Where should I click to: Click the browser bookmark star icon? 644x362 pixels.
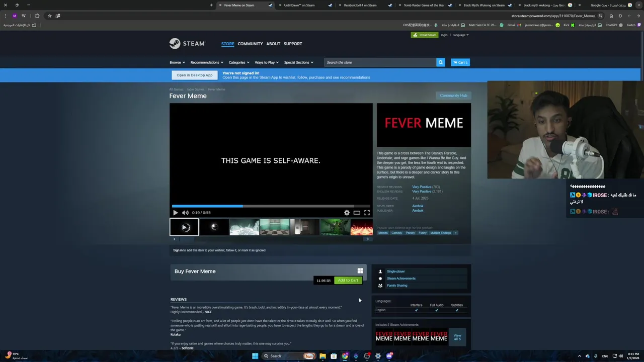click(49, 16)
